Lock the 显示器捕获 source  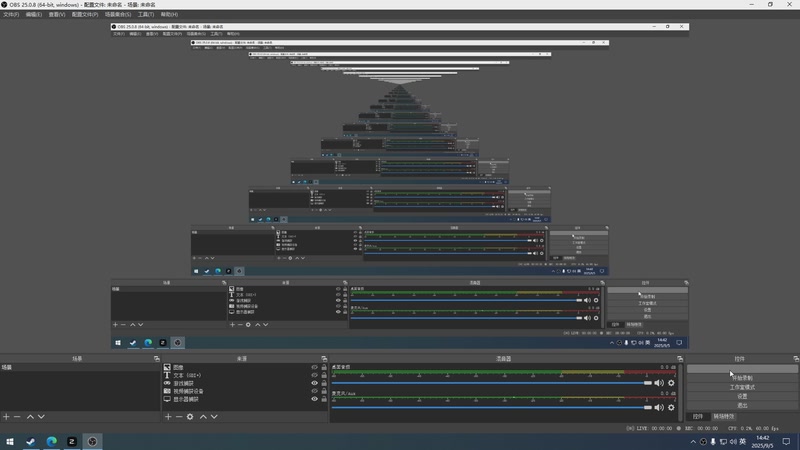coord(323,399)
